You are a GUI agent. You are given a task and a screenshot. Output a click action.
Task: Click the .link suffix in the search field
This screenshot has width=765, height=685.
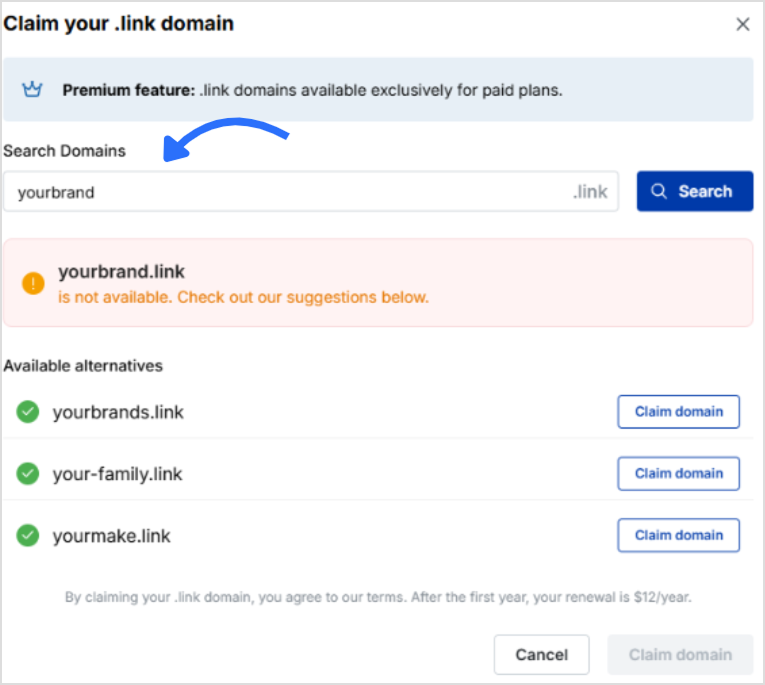tap(590, 192)
